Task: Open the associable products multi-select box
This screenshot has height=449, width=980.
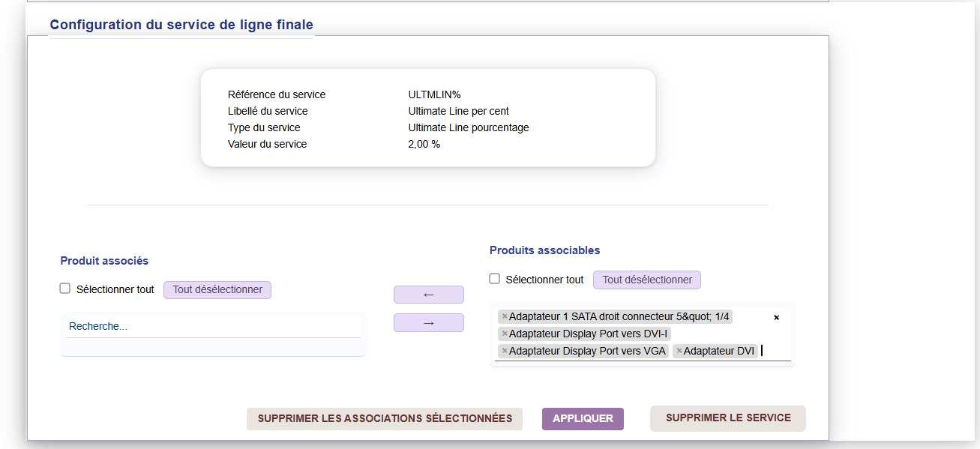Action: [x=772, y=351]
